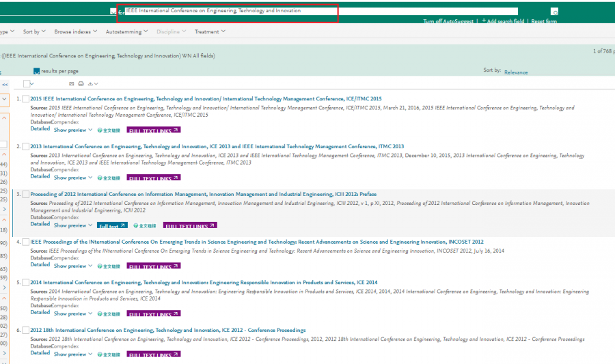
Task: Click the 全文链接 icon for result 4
Action: click(x=109, y=266)
